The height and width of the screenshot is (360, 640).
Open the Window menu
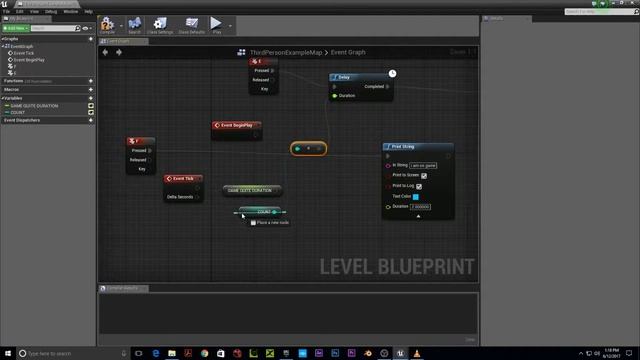pos(71,11)
